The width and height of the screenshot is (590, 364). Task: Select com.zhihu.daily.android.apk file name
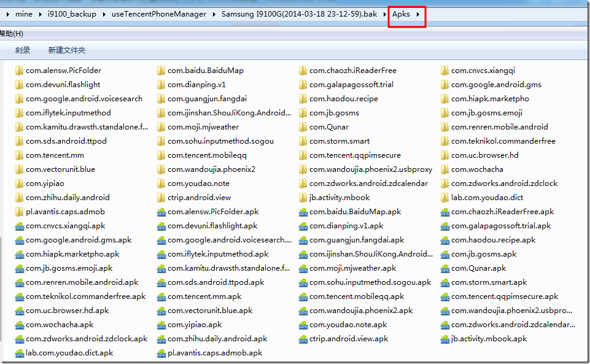217,339
